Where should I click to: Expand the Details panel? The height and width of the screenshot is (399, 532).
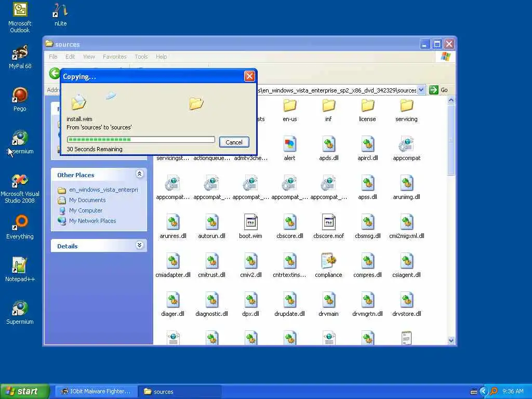tap(139, 245)
